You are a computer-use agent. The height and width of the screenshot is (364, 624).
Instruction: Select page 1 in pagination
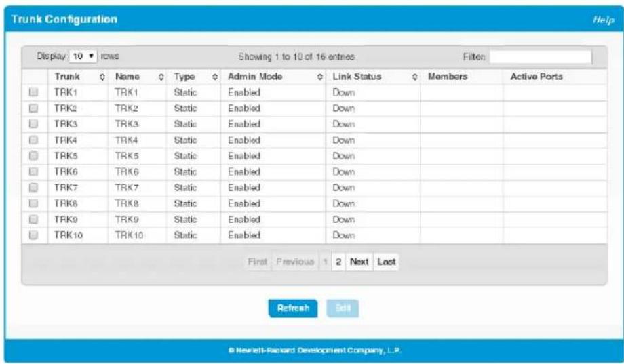pyautogui.click(x=325, y=262)
